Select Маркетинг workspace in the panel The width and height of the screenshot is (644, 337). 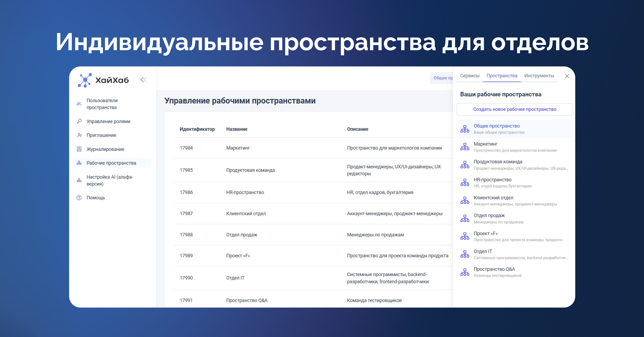point(486,144)
